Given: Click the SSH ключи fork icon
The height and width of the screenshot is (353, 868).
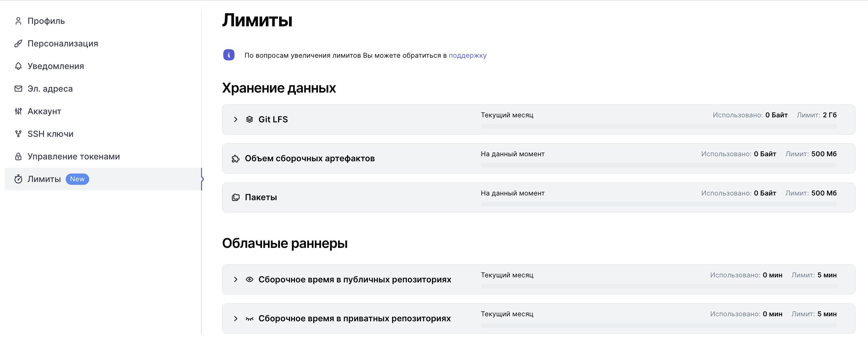Looking at the screenshot, I should (x=18, y=134).
